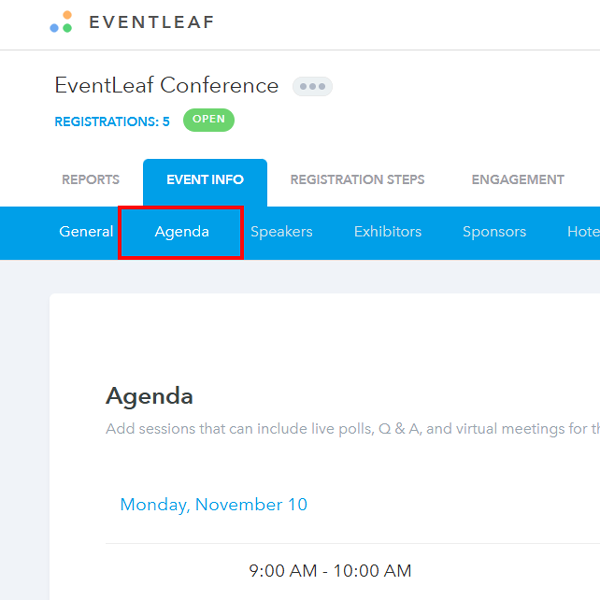The image size is (600, 600).
Task: Open the REGISTRATION STEPS tab
Action: [x=357, y=180]
